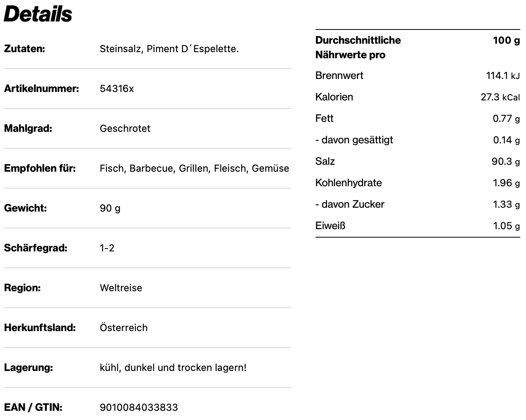This screenshot has height=420, width=526.
Task: Click the Fett row label
Action: pyautogui.click(x=324, y=118)
